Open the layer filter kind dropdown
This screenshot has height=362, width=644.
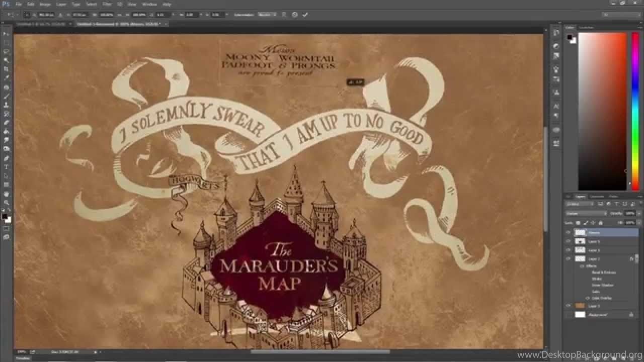click(x=579, y=204)
